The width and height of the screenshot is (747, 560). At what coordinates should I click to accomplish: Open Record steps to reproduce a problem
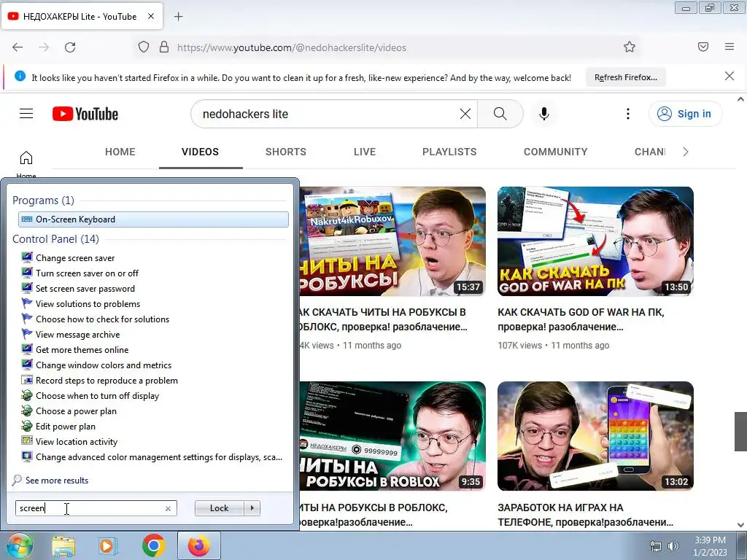tap(107, 381)
